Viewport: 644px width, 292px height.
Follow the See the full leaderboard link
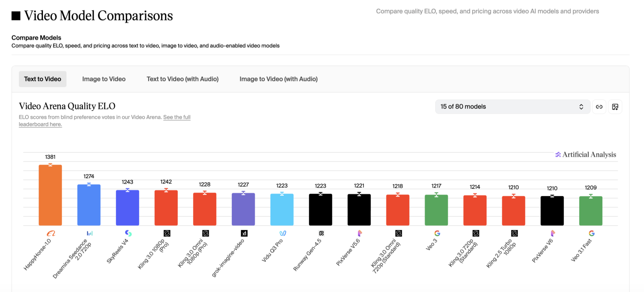(x=176, y=117)
